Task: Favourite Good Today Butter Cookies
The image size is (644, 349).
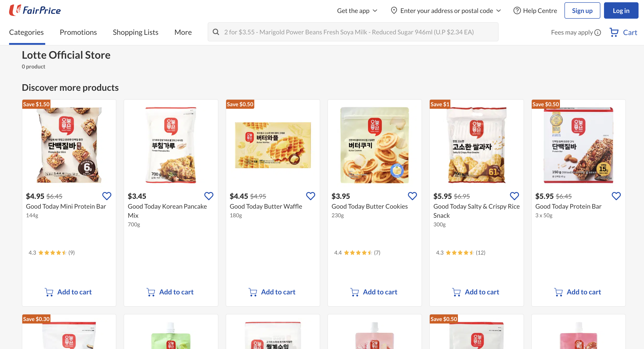Action: 412,196
